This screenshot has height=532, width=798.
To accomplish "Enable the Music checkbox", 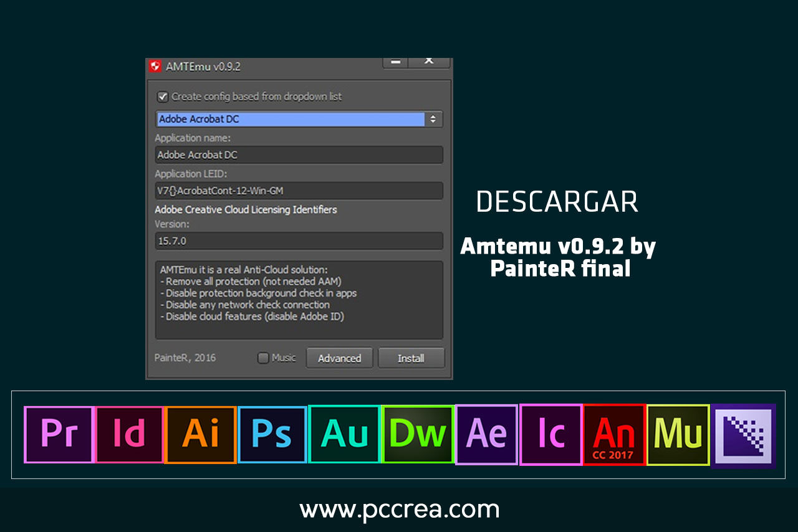I will (x=263, y=358).
